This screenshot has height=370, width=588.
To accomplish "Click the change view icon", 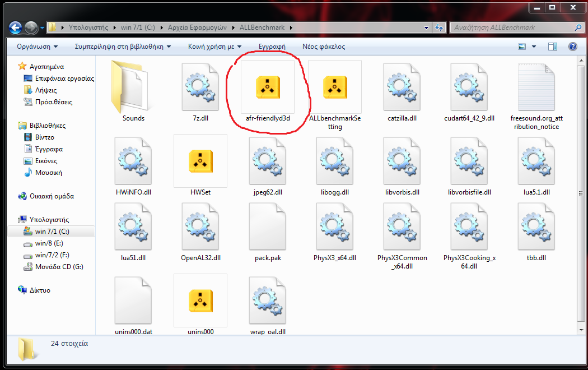I will point(522,47).
